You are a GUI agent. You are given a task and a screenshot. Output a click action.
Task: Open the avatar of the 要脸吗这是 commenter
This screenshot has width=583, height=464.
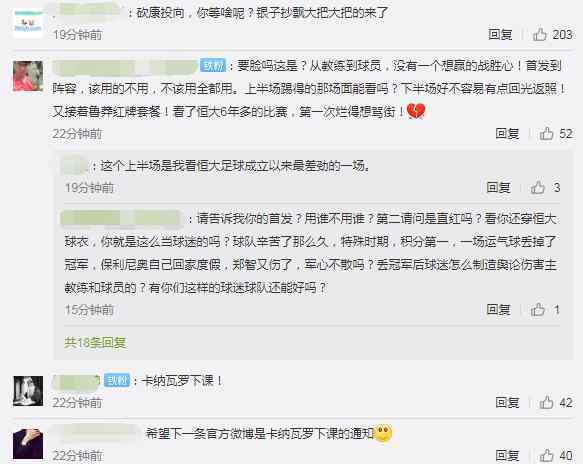tap(28, 76)
